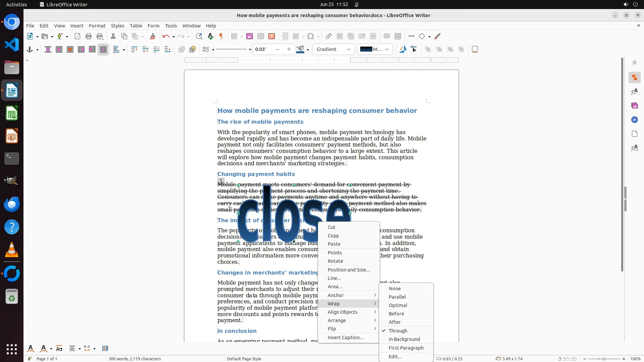Toggle formatting marks pilcrow icon

(x=221, y=37)
